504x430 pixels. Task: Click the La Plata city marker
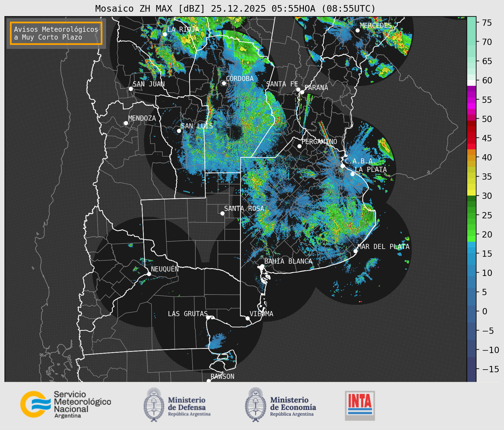tap(353, 174)
